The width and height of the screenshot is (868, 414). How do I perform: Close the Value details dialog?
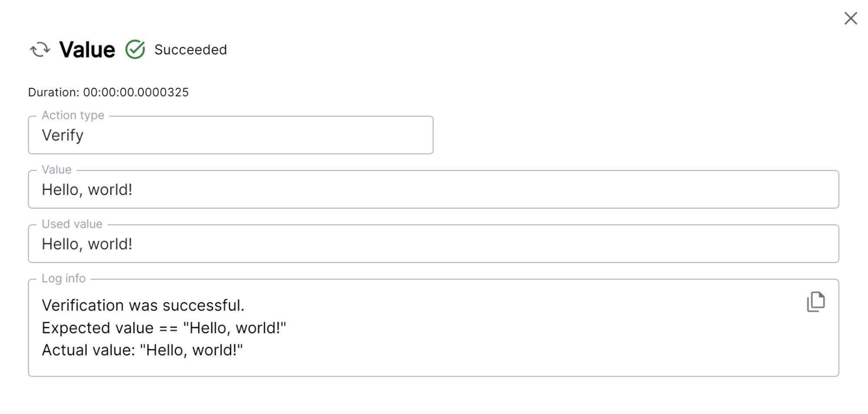coord(850,18)
